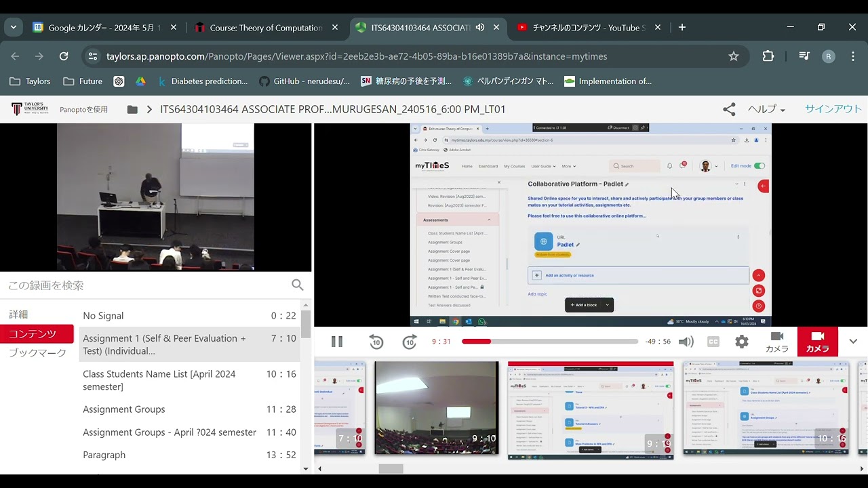Open GitHub - nerudesu bookmark

point(304,81)
